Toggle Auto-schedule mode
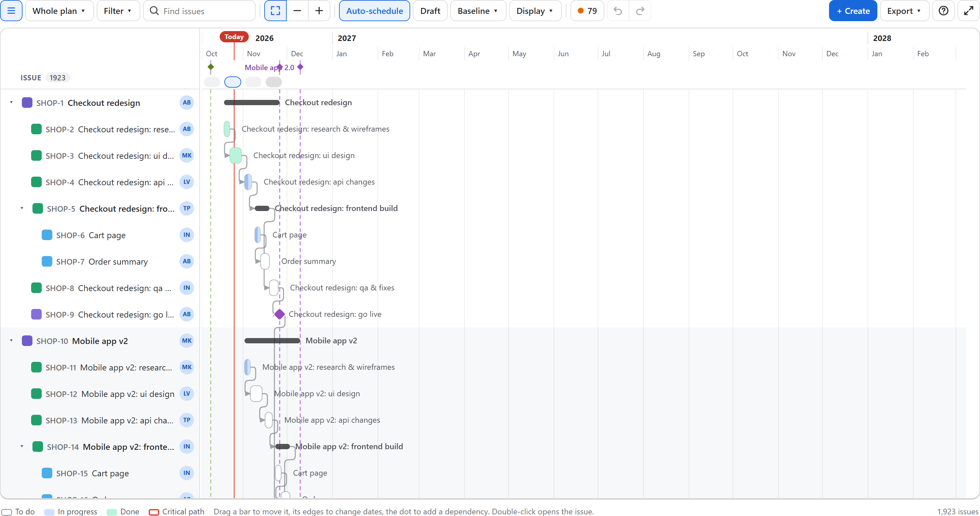This screenshot has height=516, width=980. point(374,11)
